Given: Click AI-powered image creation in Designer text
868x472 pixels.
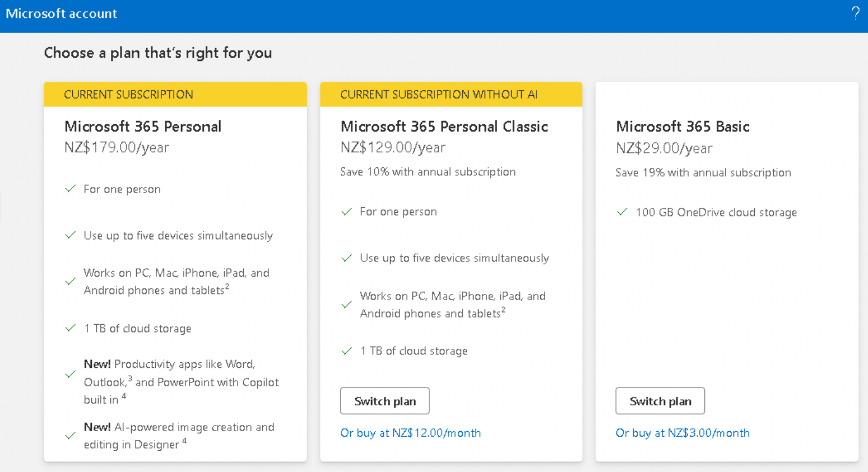Looking at the screenshot, I should pos(179,436).
